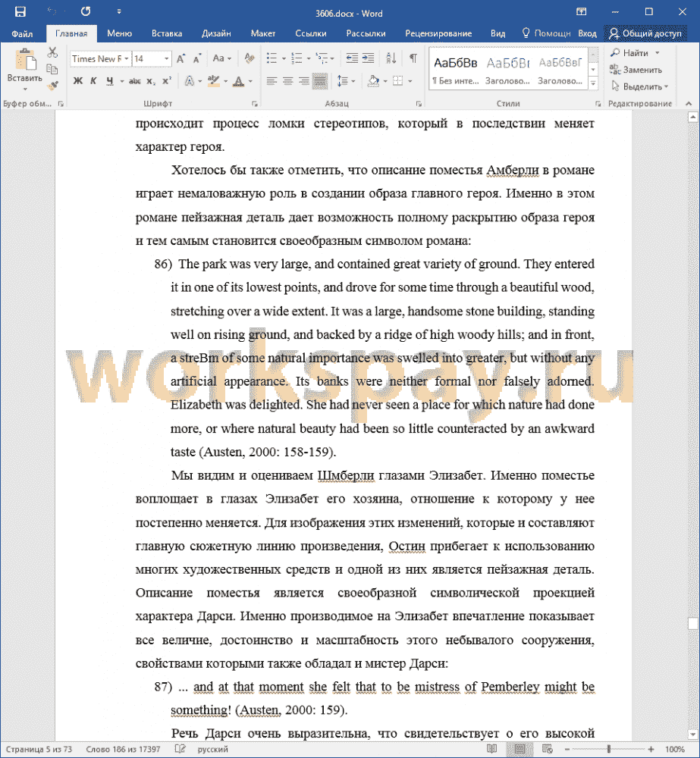
Task: Toggle italic (К) formatting
Action: [x=93, y=81]
